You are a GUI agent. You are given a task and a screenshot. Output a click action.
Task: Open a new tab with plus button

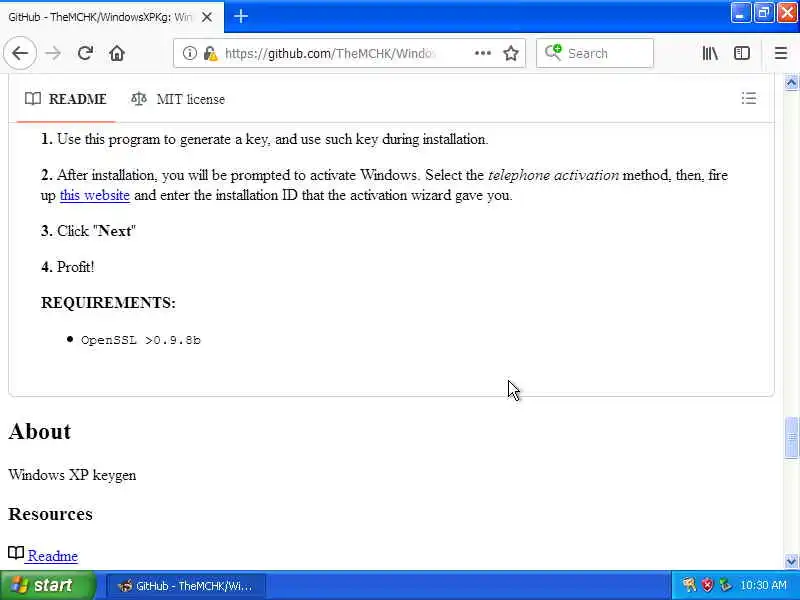click(241, 16)
